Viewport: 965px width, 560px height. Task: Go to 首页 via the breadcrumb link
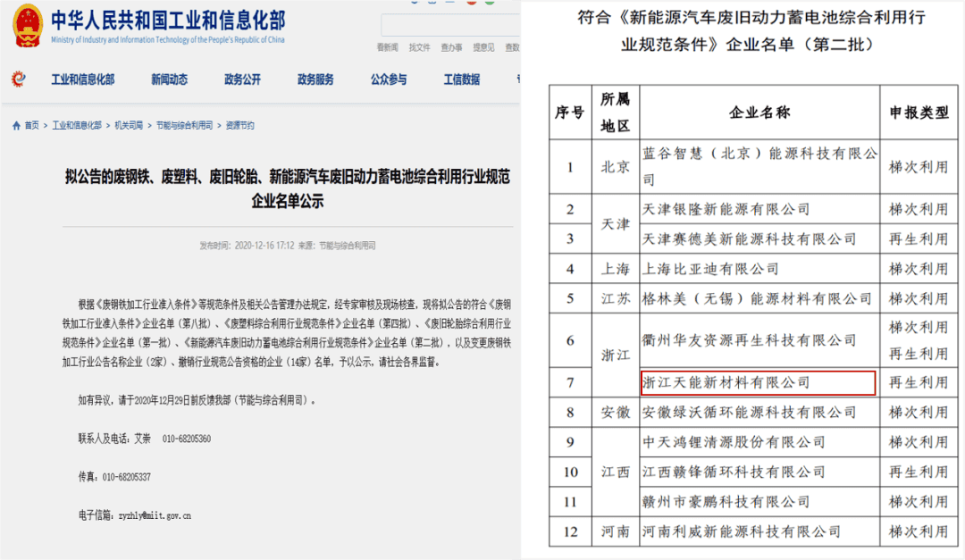pos(29,125)
